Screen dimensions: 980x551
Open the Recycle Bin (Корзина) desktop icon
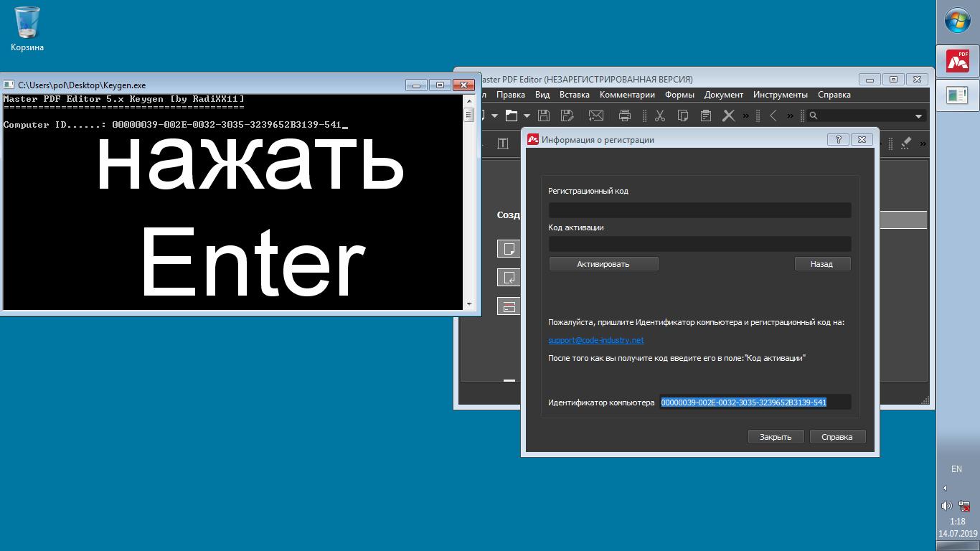(27, 29)
